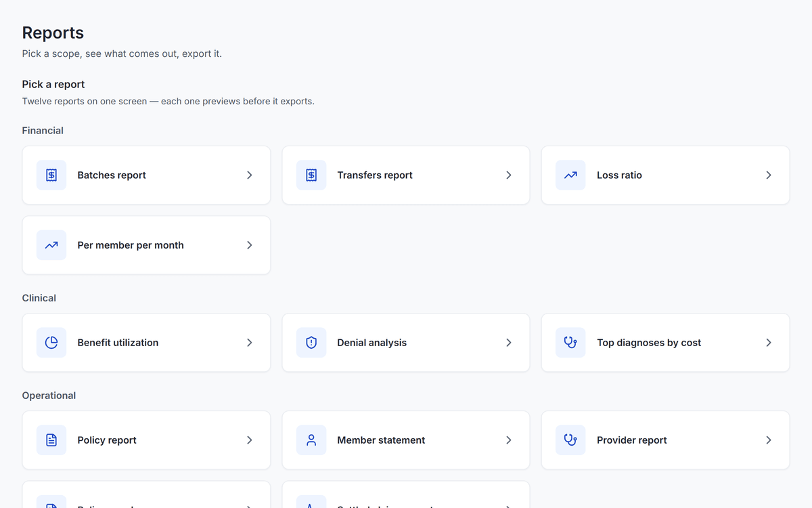Screen dimensions: 812x508
Task: Select the "Benefit utilization" label
Action: (118, 343)
